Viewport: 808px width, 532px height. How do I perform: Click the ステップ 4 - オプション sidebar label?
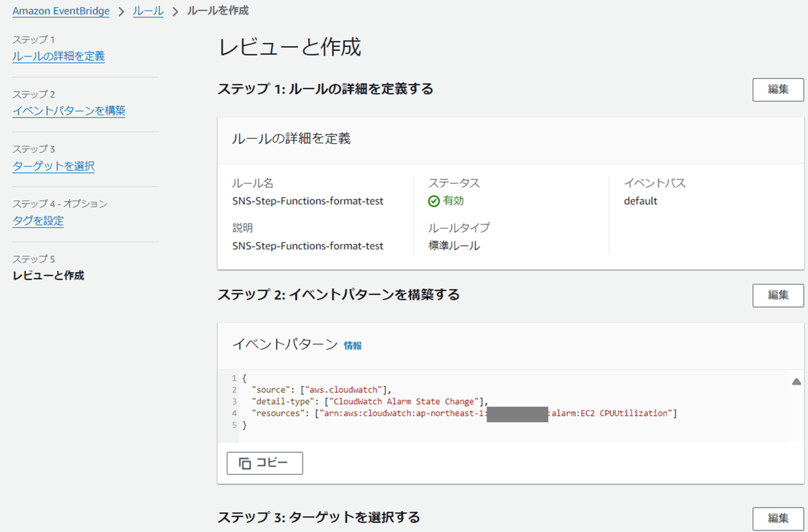tap(60, 204)
